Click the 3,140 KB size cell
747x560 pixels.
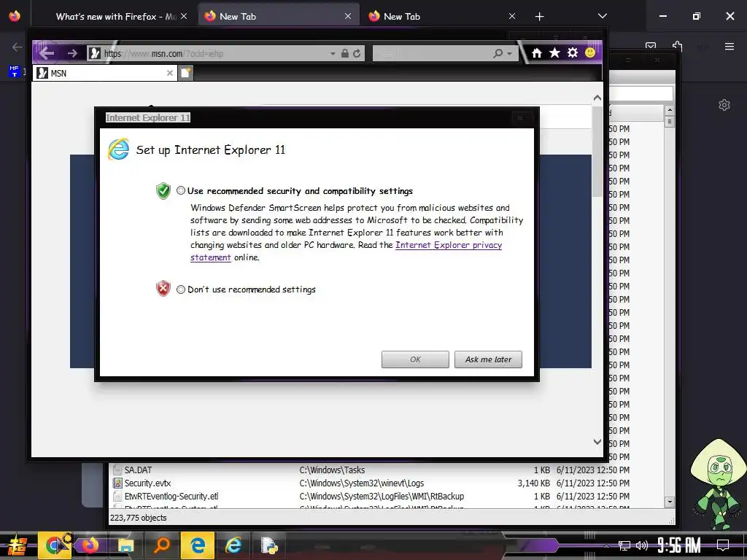(x=533, y=483)
